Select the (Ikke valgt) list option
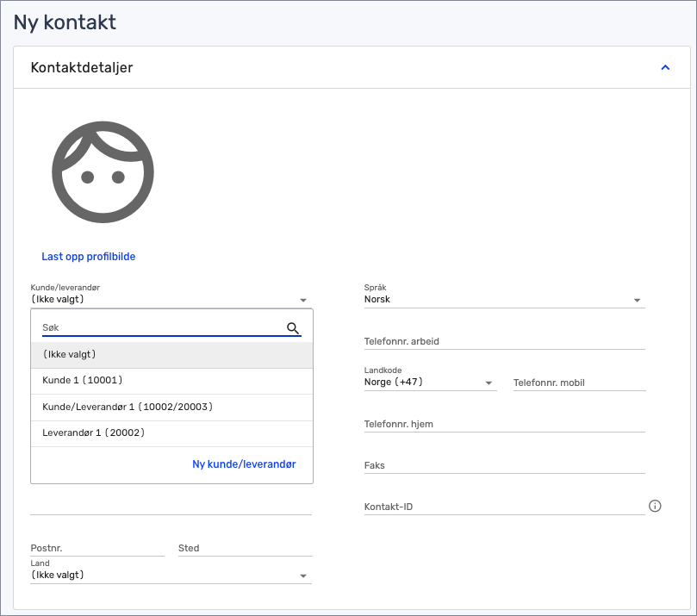The height and width of the screenshot is (616, 697). point(171,355)
